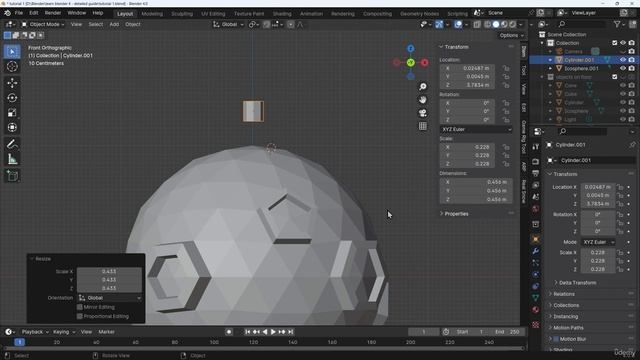Open the Object properties tab icon

pos(536,239)
